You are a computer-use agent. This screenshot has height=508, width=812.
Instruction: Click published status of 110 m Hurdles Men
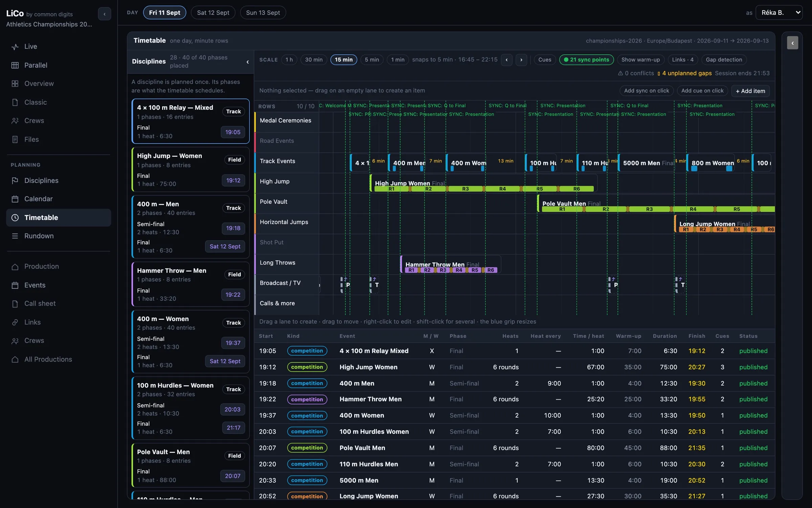point(753,464)
